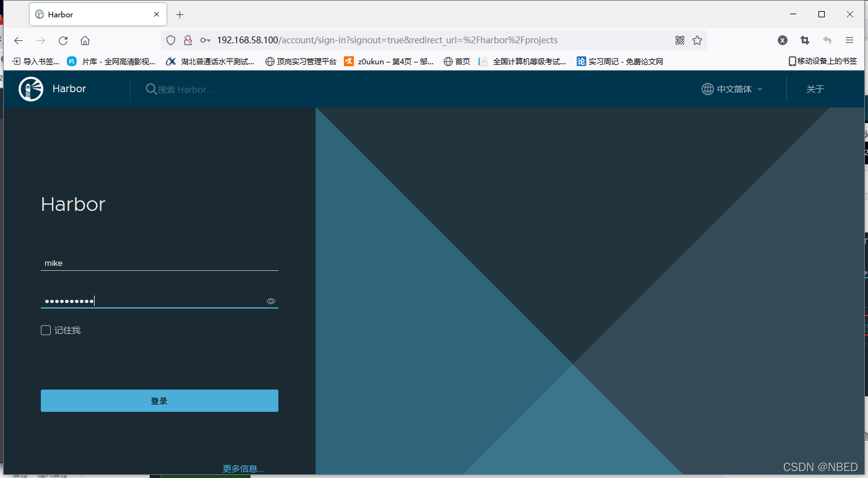Click the Harbor title text in header

[69, 89]
